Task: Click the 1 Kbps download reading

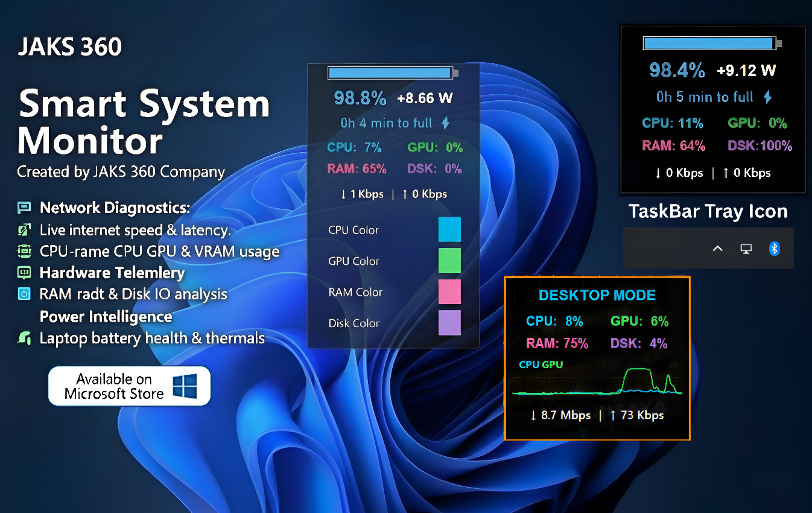Action: point(362,194)
